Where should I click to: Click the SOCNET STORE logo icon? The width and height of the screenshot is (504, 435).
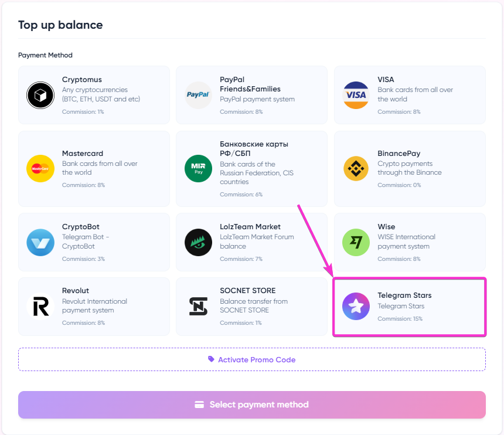(198, 307)
